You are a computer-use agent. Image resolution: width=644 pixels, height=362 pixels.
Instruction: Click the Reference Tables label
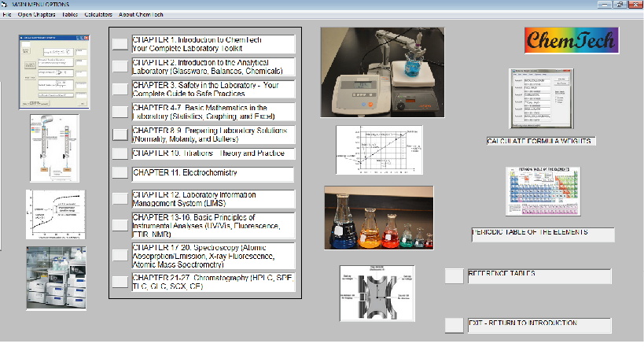(539, 276)
